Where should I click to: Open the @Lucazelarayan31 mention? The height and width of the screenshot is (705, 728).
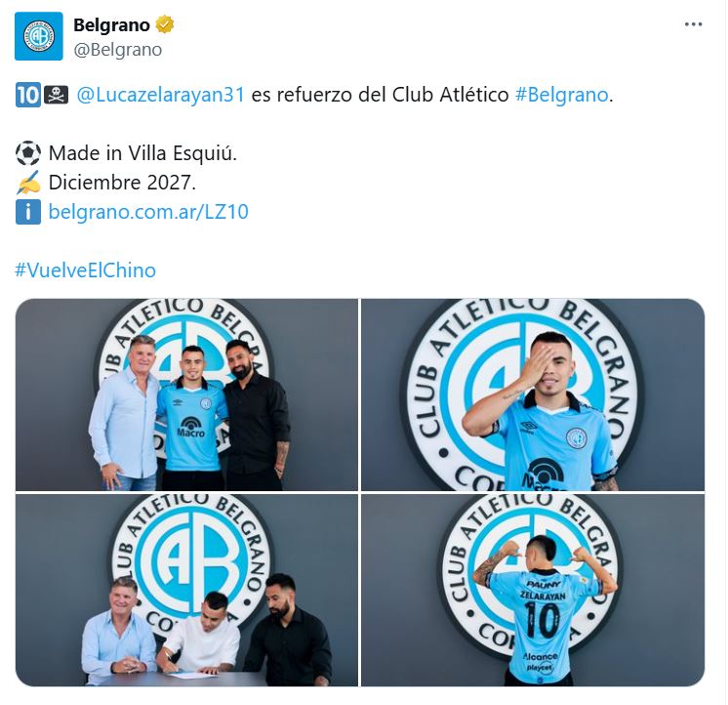(160, 95)
